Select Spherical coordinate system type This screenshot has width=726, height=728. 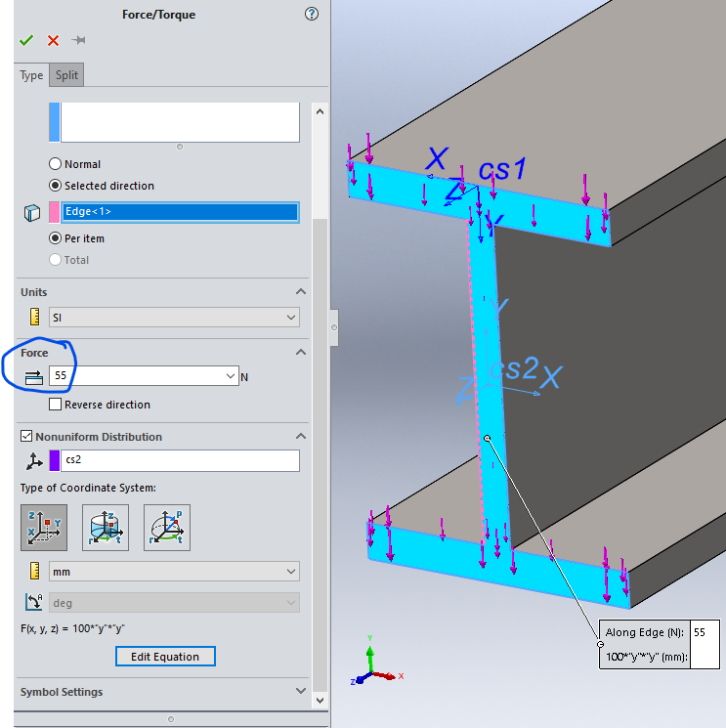167,528
